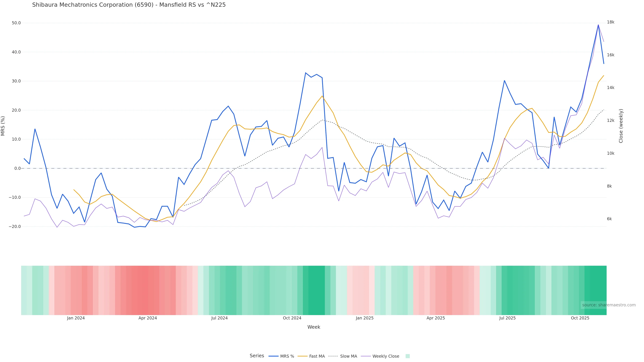Select the Oct 2024 x-axis tick label
This screenshot has width=644, height=362.
click(x=292, y=318)
